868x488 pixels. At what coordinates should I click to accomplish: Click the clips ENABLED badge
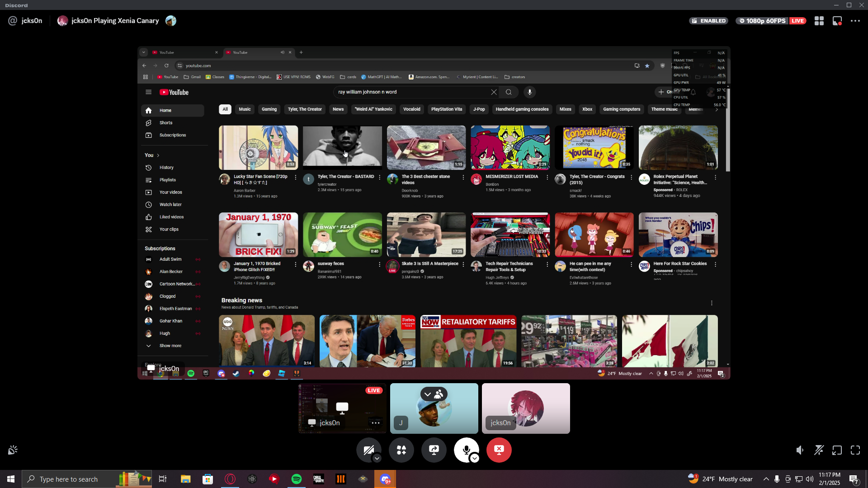tap(708, 21)
